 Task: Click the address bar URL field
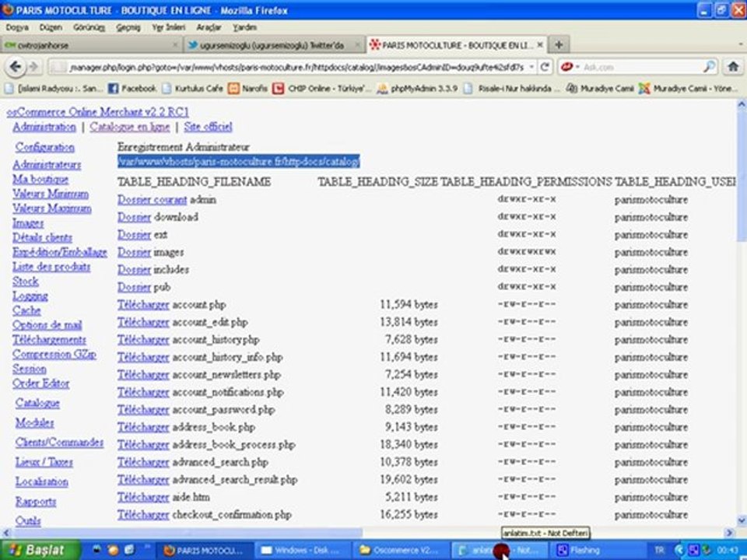(296, 67)
